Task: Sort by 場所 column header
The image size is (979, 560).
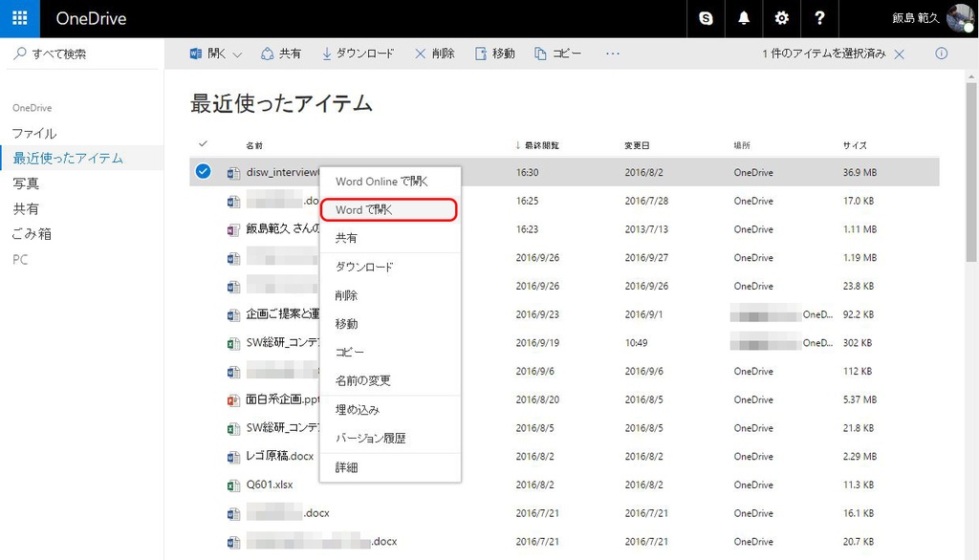Action: click(742, 145)
